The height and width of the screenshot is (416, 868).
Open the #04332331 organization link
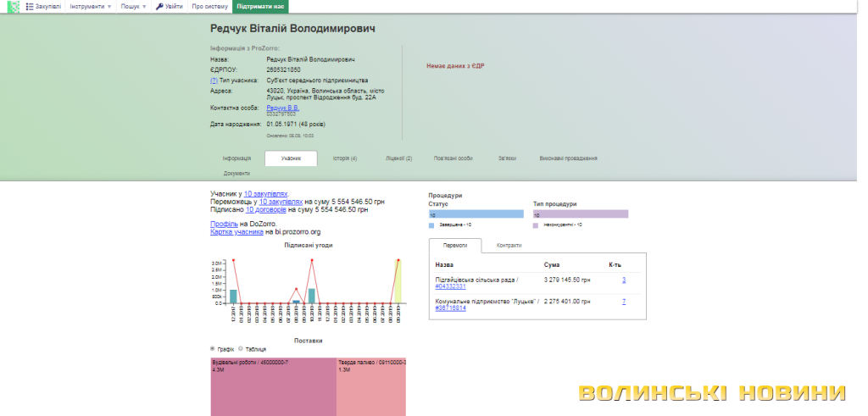click(x=452, y=286)
